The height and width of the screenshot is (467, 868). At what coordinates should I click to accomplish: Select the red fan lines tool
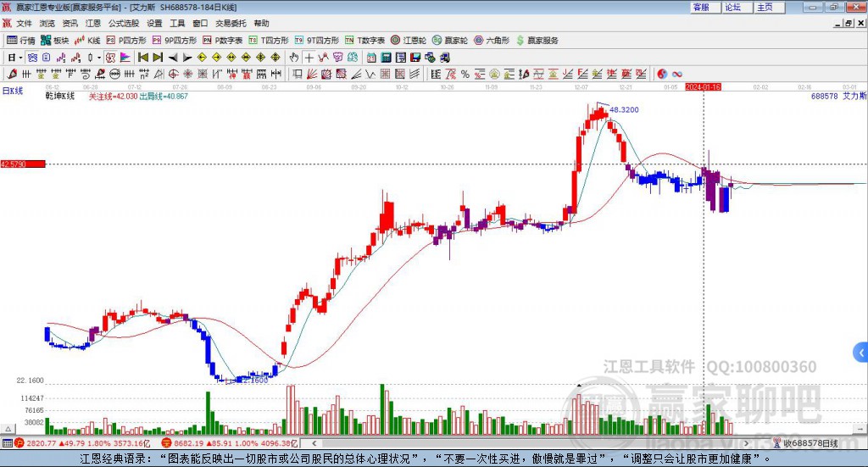click(312, 74)
